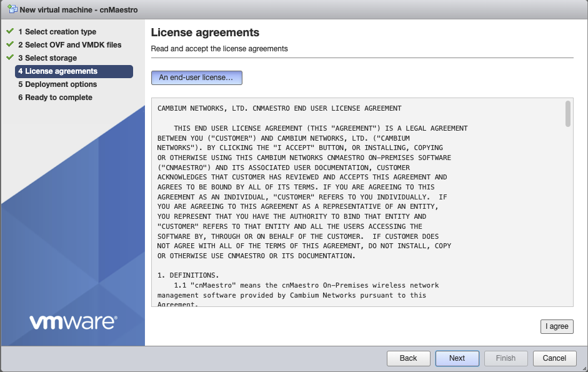Go to step 1 Select creation type
Viewport: 588px width, 372px height.
tap(57, 32)
